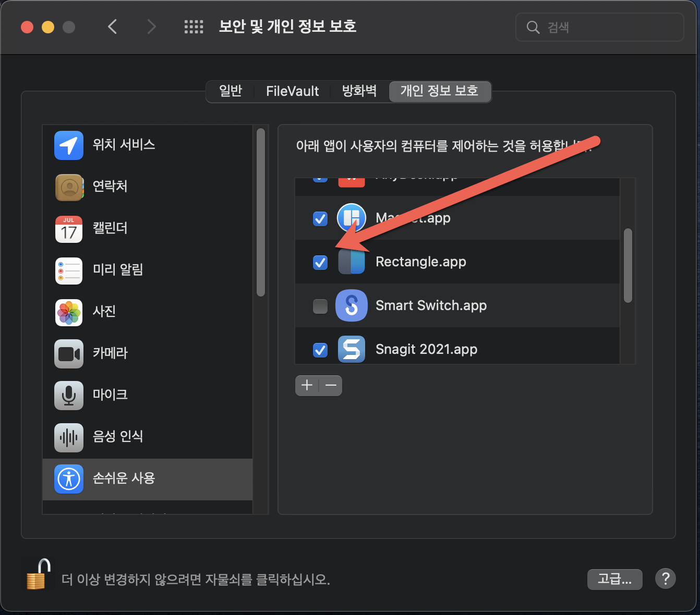Enable the Smart Switch.app checkbox
This screenshot has height=615, width=700.
[320, 306]
